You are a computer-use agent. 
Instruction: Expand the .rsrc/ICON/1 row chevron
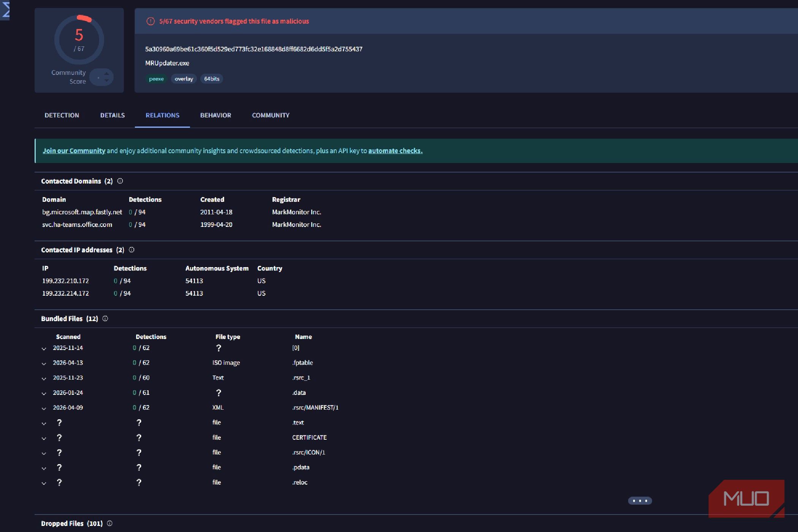[44, 453]
